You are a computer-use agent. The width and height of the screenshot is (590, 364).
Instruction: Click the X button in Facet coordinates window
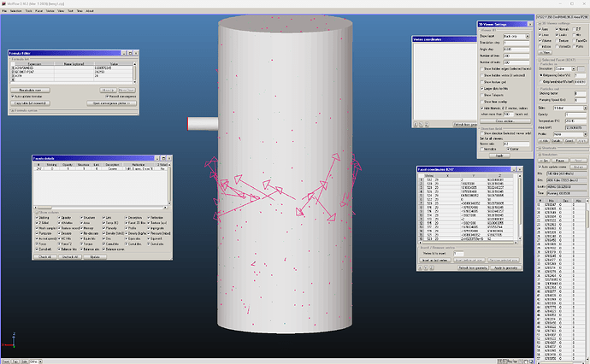pos(421,267)
